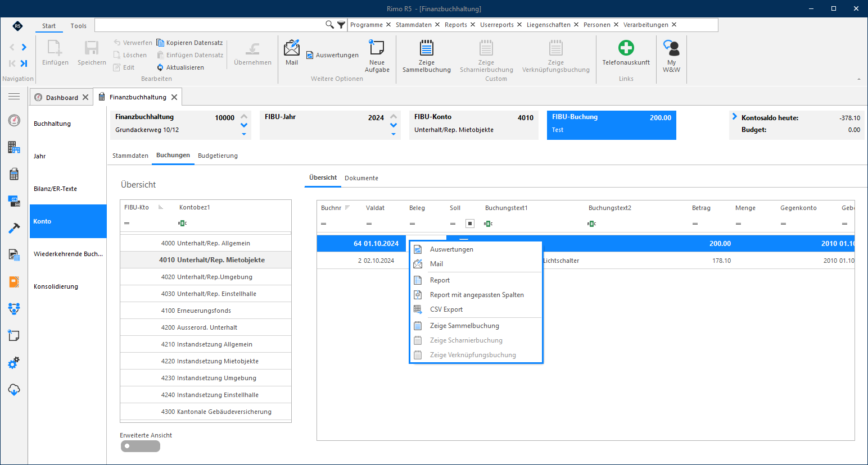This screenshot has width=868, height=465.
Task: Select Report mit angepassten Spalten
Action: (477, 295)
